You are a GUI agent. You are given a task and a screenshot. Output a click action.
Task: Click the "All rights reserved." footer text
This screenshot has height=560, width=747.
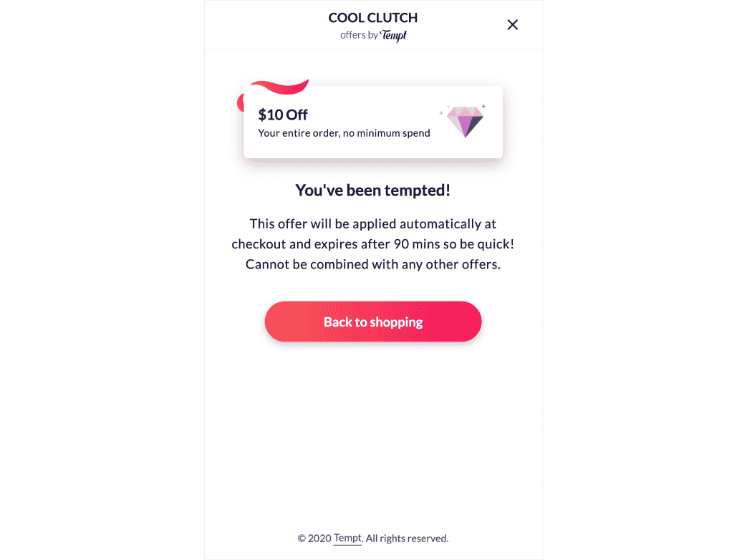coord(407,539)
